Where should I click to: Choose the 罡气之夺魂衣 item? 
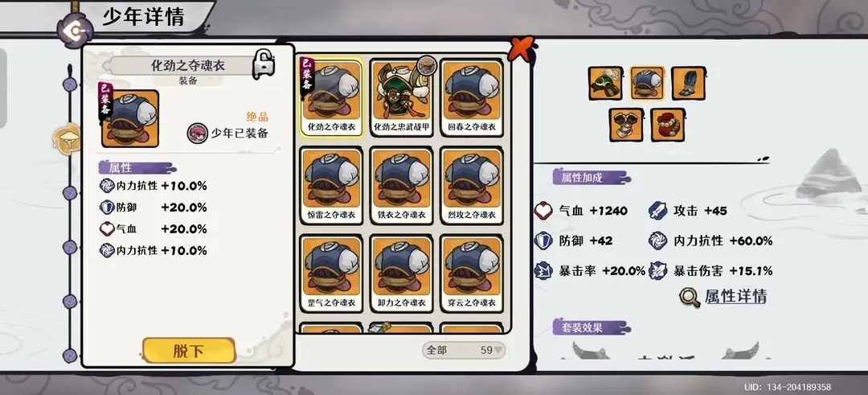331,273
